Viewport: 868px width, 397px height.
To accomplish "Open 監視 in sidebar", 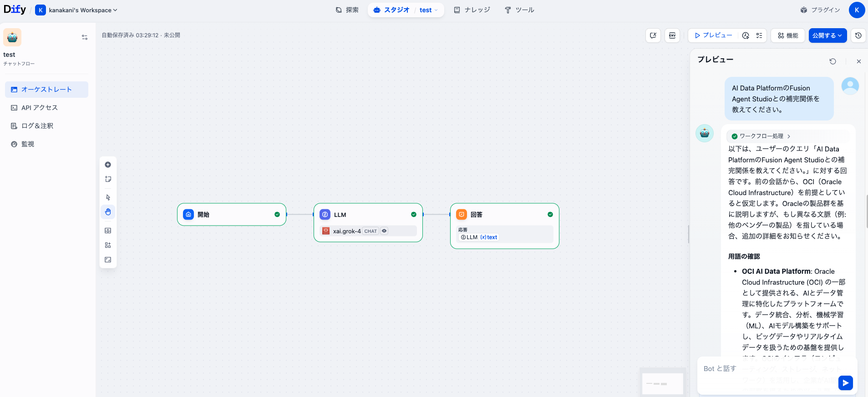I will coord(46,144).
